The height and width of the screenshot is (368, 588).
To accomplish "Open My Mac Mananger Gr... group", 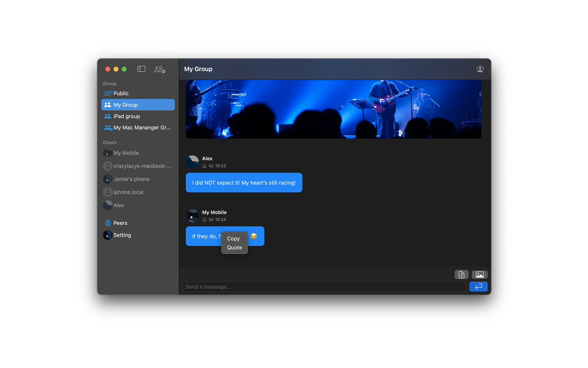I will coord(138,128).
